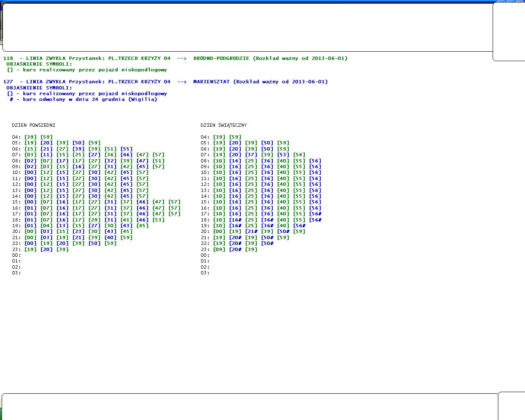The width and height of the screenshot is (525, 420).
Task: Click [29] in weekday 18 hour row
Action: 95,220
